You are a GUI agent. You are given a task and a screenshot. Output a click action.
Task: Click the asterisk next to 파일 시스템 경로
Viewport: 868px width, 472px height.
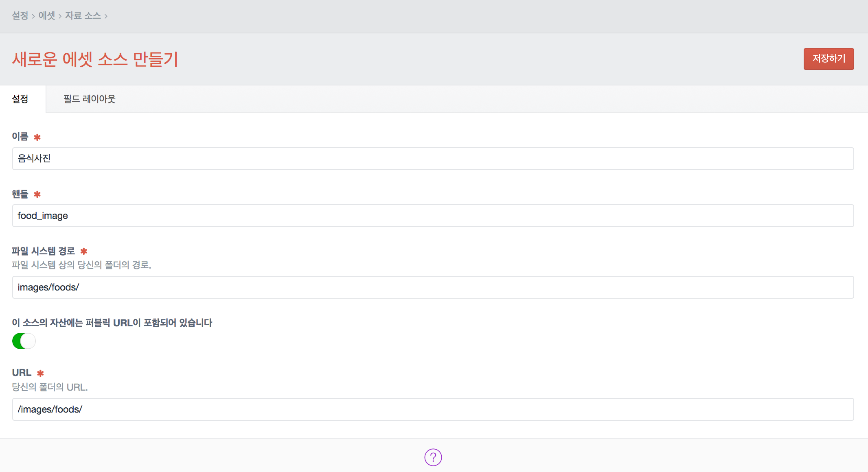(x=84, y=251)
